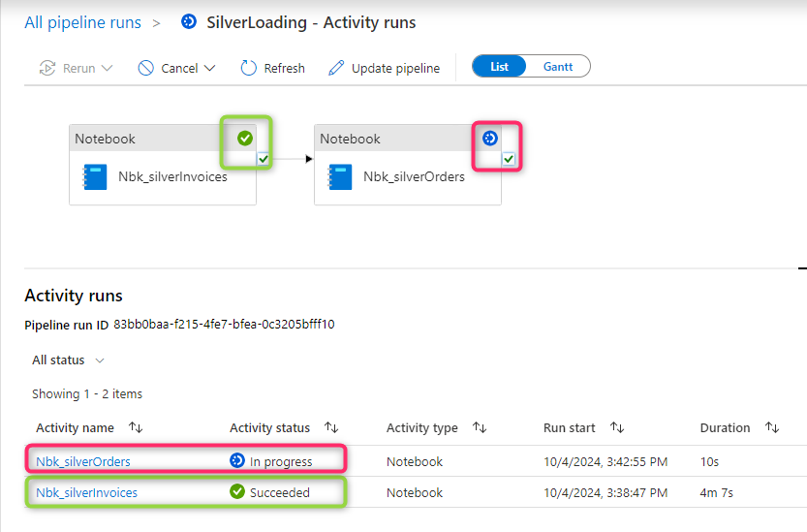Open the Nbk_silverInvoices activity run link
The image size is (807, 532).
click(x=86, y=492)
